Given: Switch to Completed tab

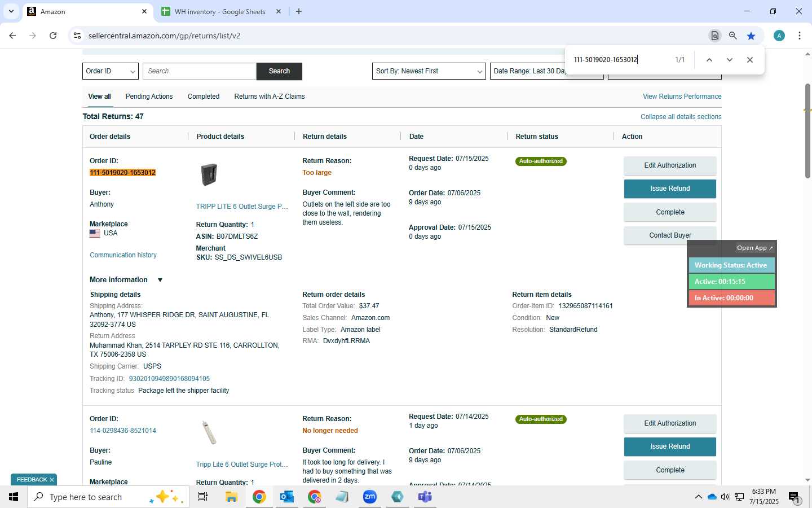Looking at the screenshot, I should point(204,97).
